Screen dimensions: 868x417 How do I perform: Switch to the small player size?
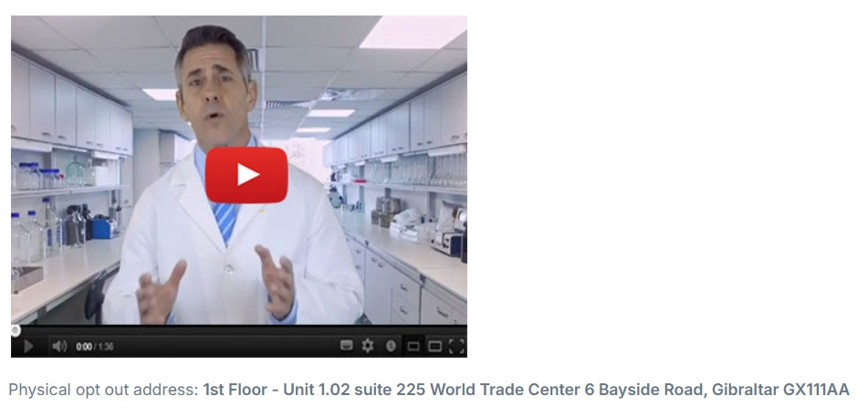(413, 347)
